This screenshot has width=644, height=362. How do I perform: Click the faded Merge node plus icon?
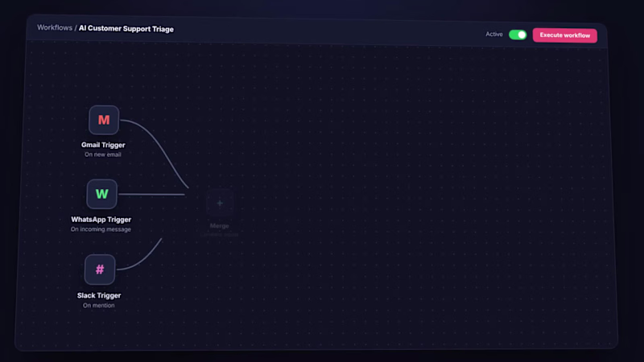(x=220, y=204)
